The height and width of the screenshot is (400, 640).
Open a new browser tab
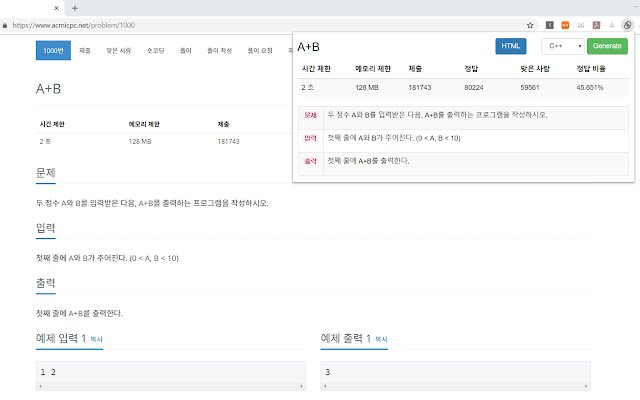pos(75,8)
